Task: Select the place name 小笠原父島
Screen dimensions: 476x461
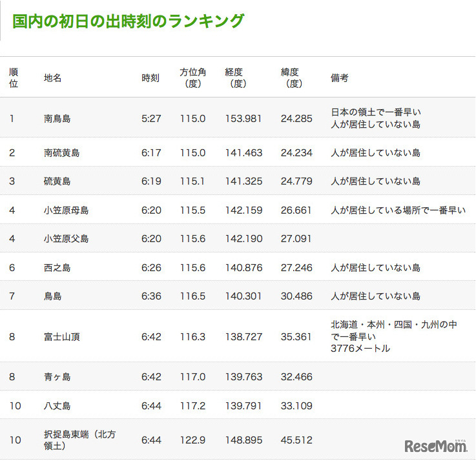Action: (66, 238)
